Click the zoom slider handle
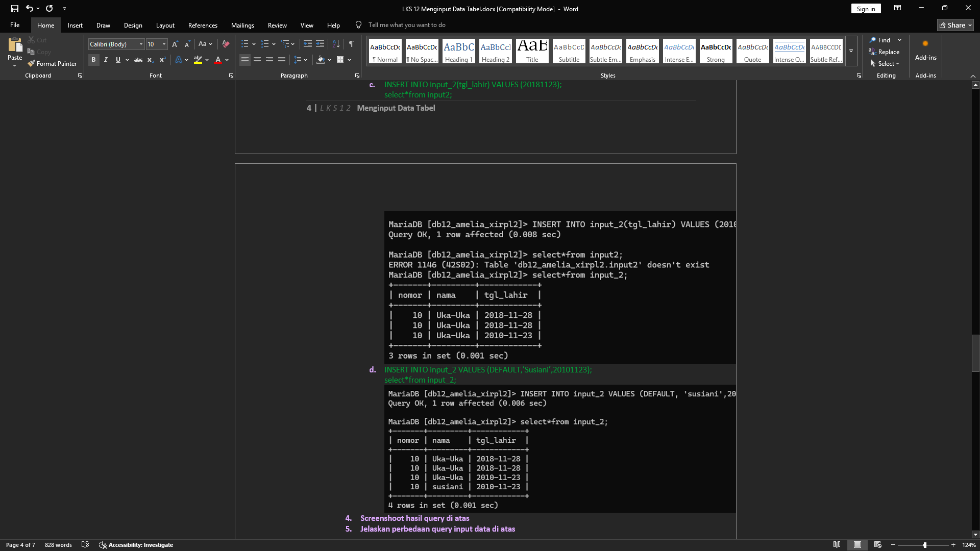The height and width of the screenshot is (551, 980). click(925, 545)
